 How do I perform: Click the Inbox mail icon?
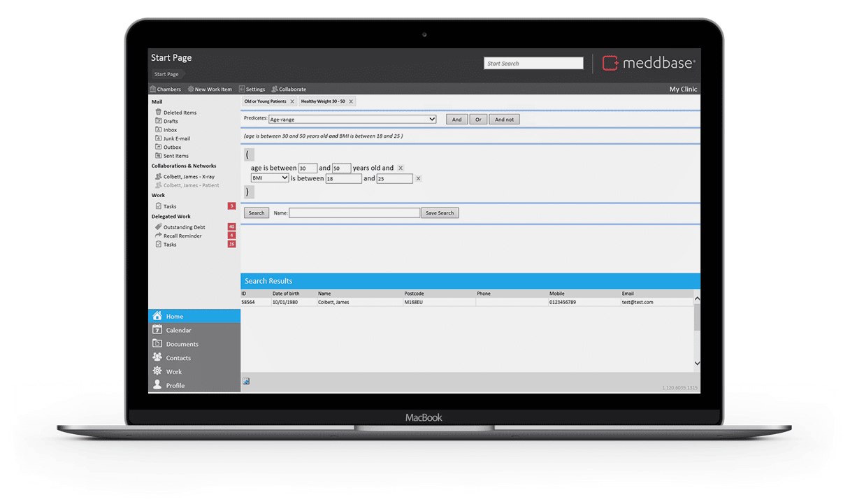pos(159,129)
